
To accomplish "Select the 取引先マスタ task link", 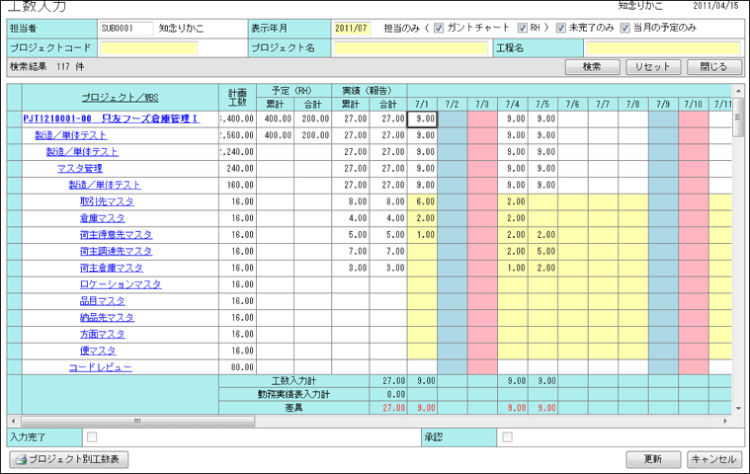I will pos(103,201).
